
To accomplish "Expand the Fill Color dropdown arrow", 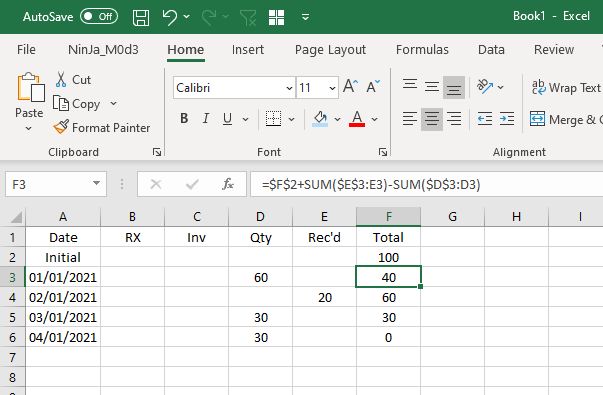I will pyautogui.click(x=337, y=119).
